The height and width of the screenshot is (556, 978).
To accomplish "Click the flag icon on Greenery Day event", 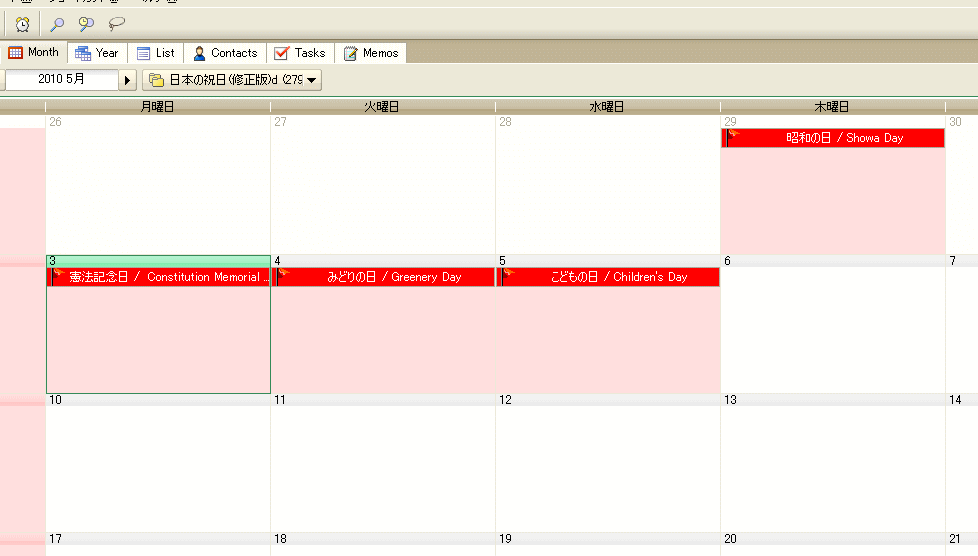I will [283, 275].
